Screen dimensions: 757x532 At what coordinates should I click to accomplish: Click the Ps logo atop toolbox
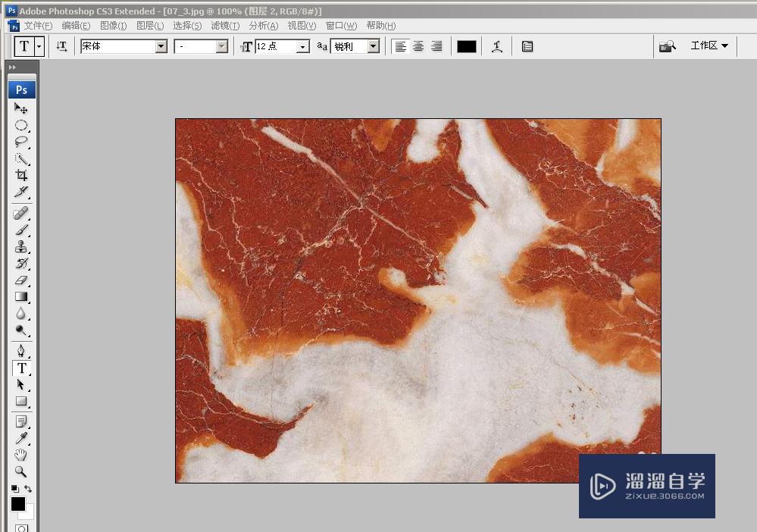click(x=22, y=89)
